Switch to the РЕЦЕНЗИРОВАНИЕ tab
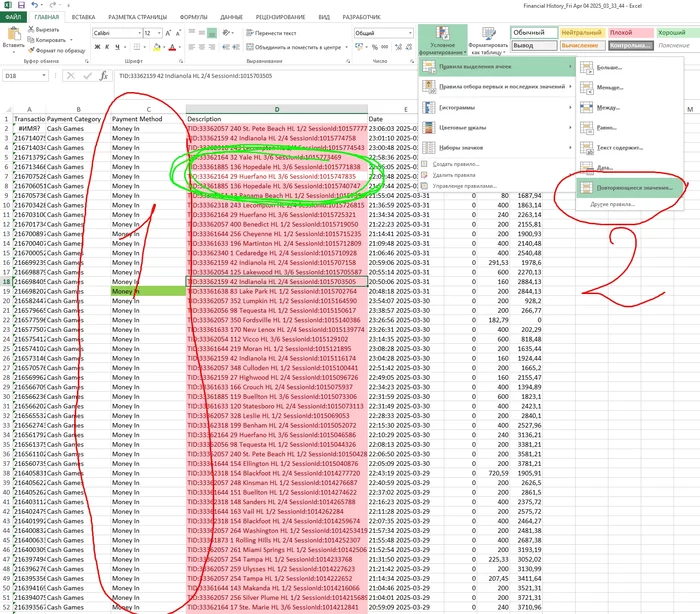 pos(280,17)
